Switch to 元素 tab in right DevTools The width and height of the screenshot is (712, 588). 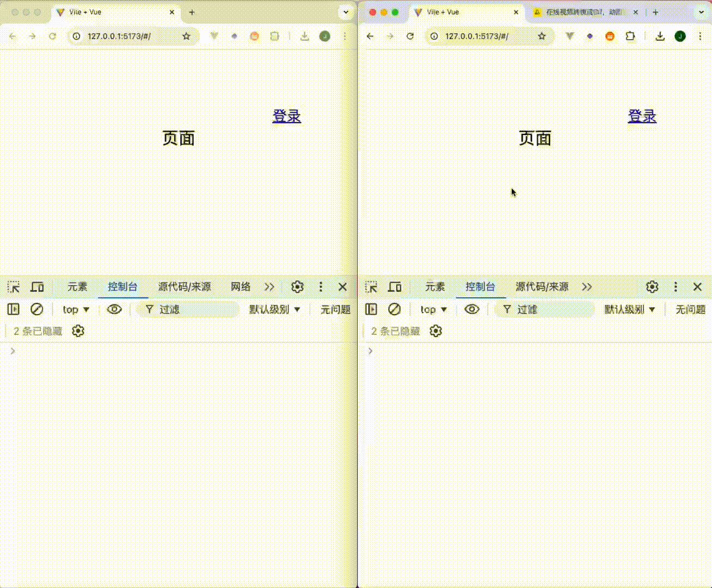point(435,287)
